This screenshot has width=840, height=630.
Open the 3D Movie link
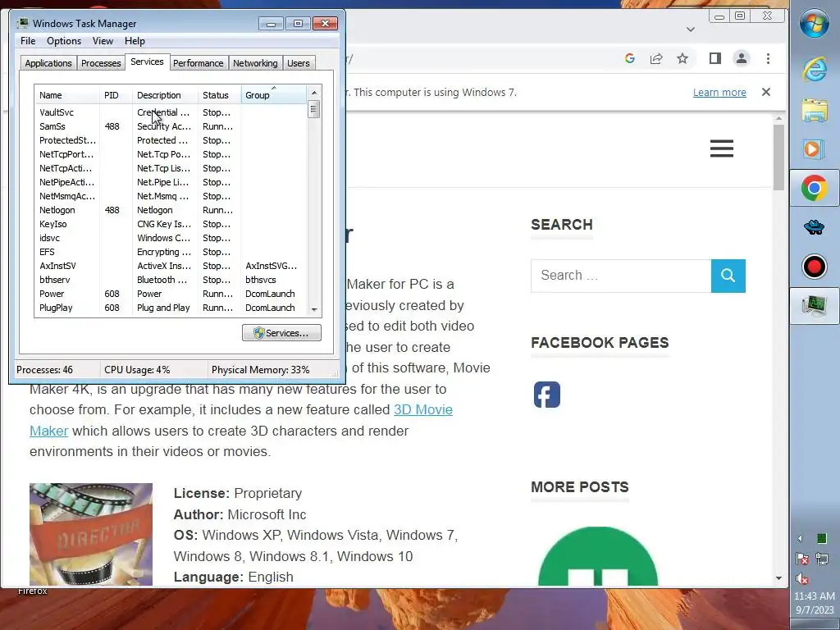[423, 410]
